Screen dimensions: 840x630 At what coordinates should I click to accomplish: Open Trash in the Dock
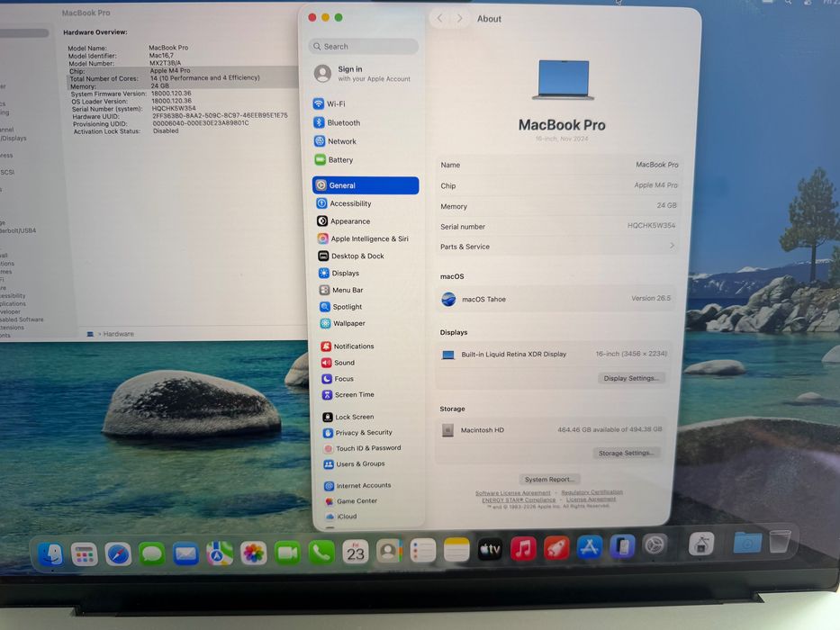coord(780,542)
